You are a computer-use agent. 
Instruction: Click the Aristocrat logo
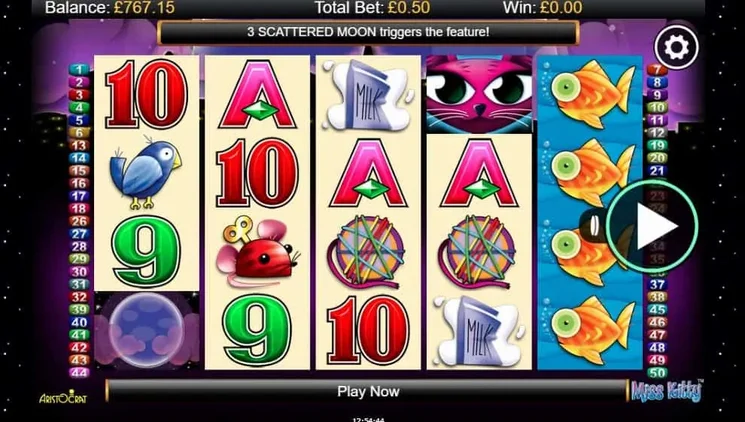(x=63, y=397)
